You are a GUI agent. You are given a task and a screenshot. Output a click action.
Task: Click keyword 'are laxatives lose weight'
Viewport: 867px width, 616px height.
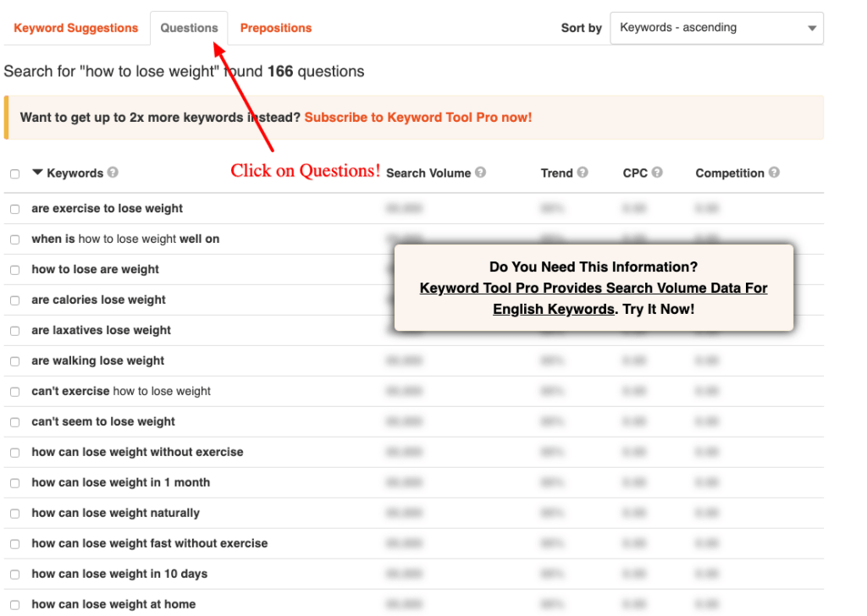[x=102, y=330]
